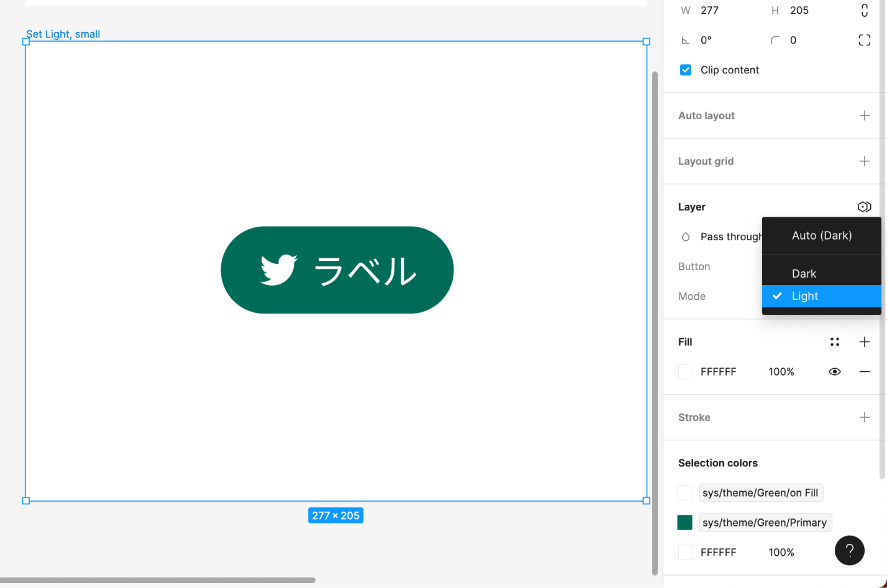
Task: Click sys/theme/Green/on Fill style chip
Action: coord(760,493)
